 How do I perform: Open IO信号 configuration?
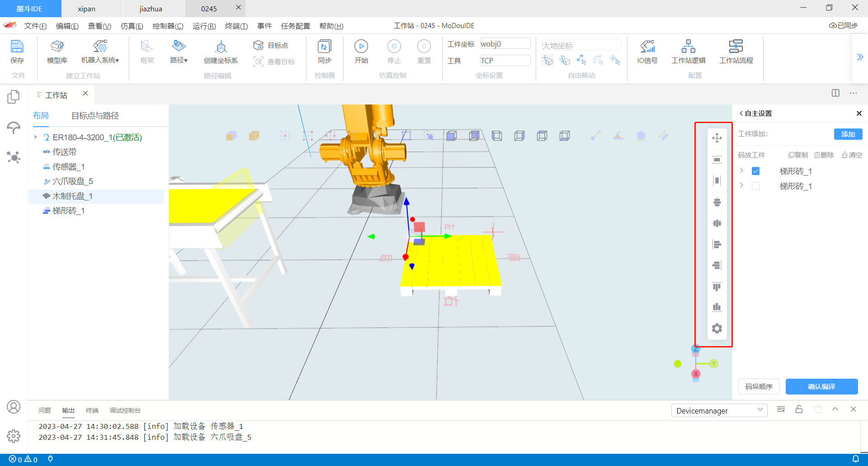[x=647, y=52]
